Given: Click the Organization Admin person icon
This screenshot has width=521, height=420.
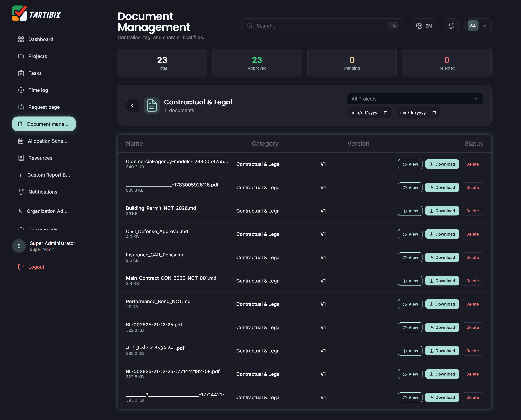Looking at the screenshot, I should point(20,211).
